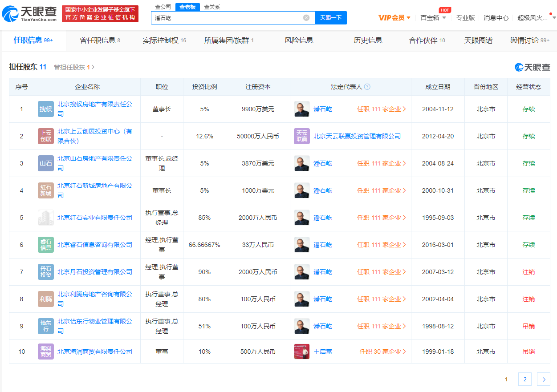Switch to the 查关系 search tab

pyautogui.click(x=212, y=7)
